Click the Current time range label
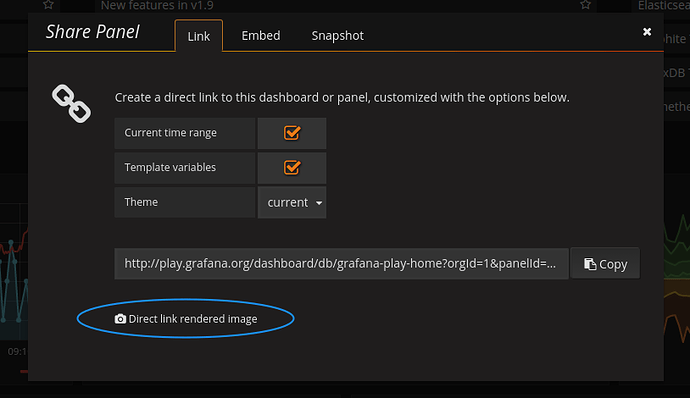 [170, 133]
